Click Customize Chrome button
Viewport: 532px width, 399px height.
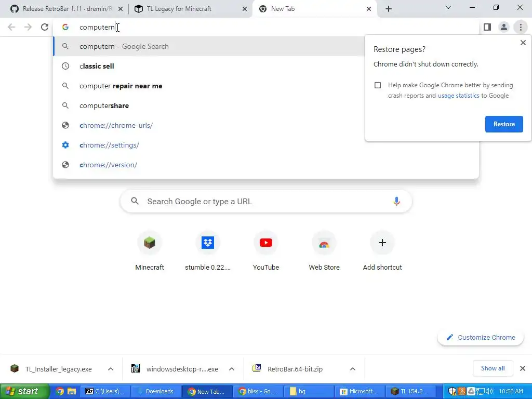pyautogui.click(x=481, y=337)
